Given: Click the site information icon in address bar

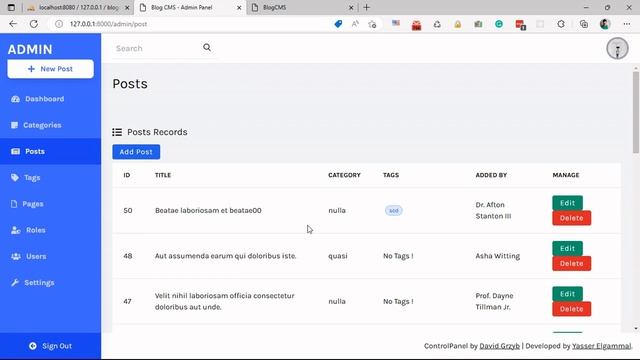Looking at the screenshot, I should pyautogui.click(x=59, y=24).
